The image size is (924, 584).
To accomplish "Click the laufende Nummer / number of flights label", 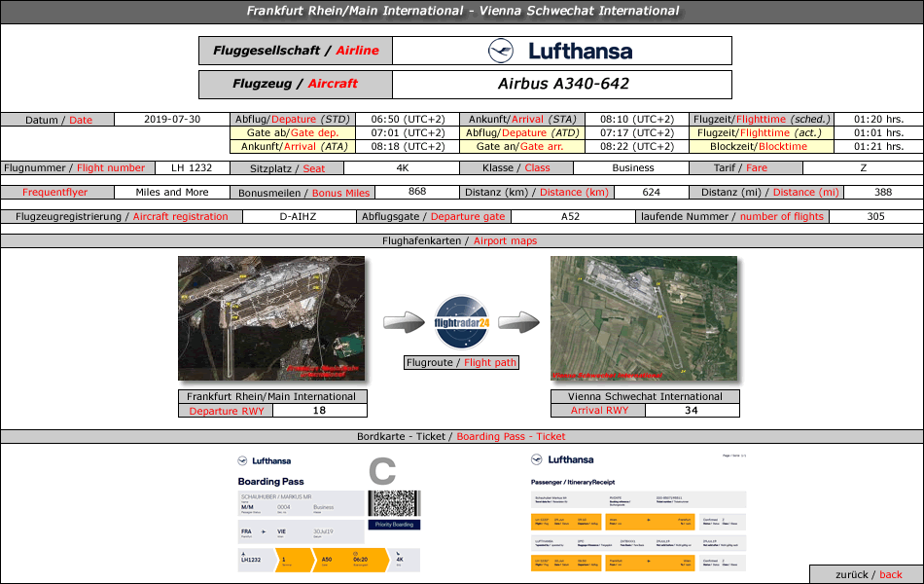I will [731, 216].
